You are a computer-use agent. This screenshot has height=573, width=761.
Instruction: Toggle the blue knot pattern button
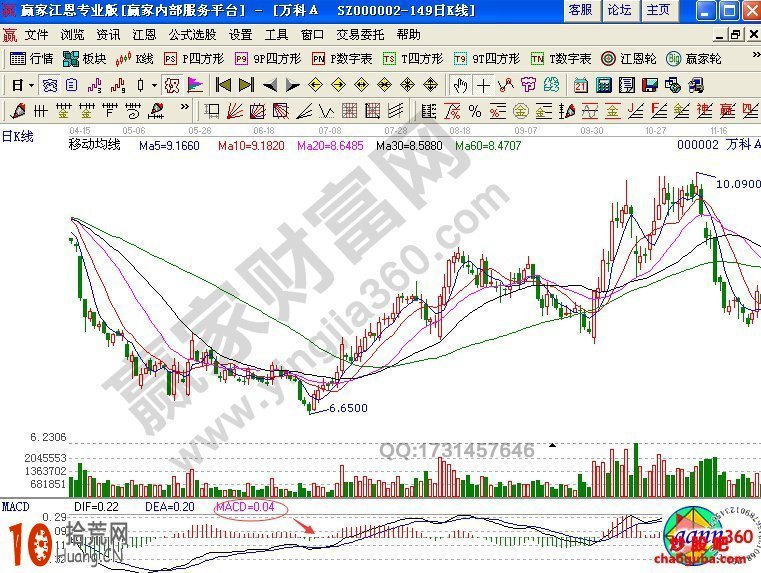tap(50, 85)
